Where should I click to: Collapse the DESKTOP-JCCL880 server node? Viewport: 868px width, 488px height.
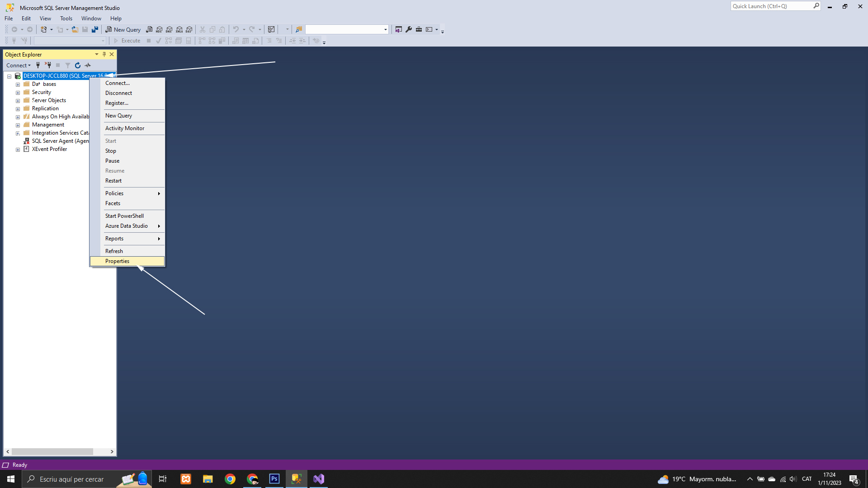9,76
